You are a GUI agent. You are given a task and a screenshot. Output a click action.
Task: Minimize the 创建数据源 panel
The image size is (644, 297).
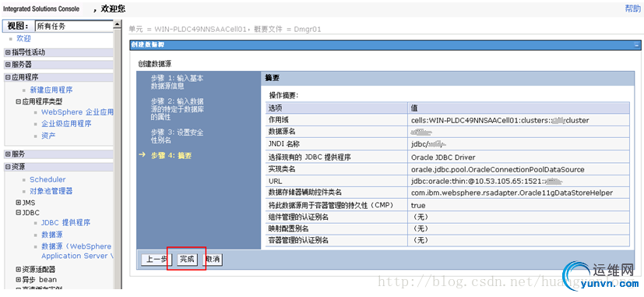click(x=637, y=45)
